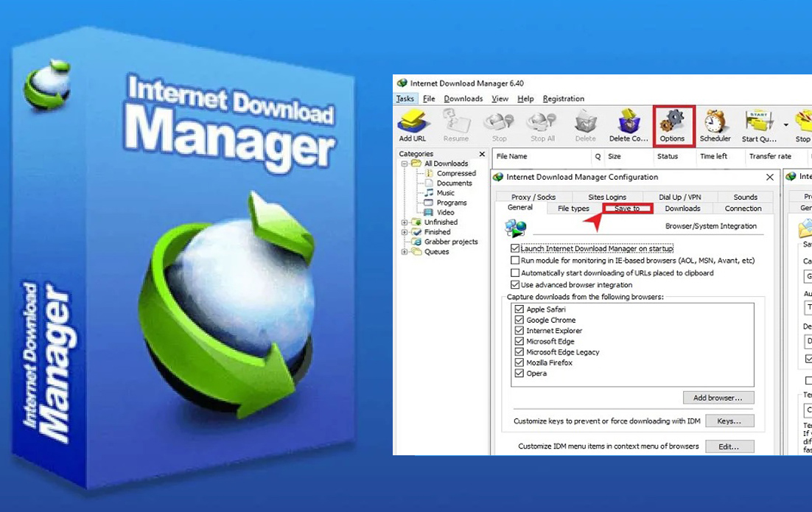The height and width of the screenshot is (512, 812).
Task: Sort by the File Name column header
Action: 542,156
